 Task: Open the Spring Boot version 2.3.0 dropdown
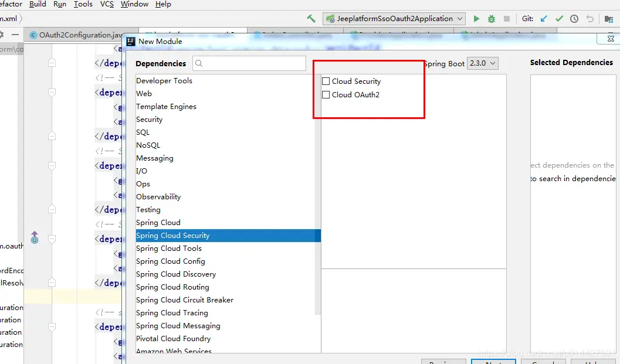click(482, 63)
